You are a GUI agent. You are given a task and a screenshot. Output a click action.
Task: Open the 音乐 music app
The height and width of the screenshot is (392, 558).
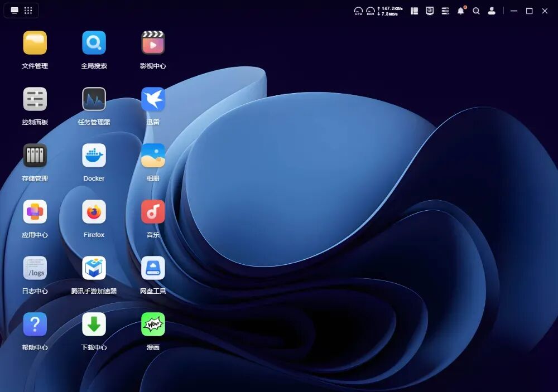153,212
